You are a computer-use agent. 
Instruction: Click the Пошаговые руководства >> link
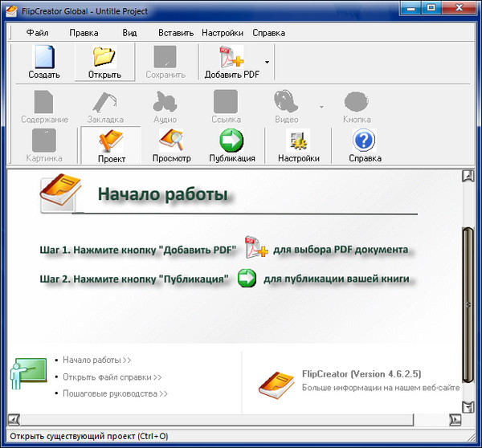[x=115, y=393]
